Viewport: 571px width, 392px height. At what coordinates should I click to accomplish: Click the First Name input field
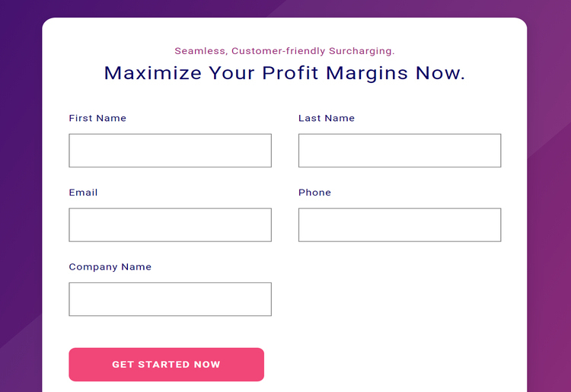(x=170, y=151)
